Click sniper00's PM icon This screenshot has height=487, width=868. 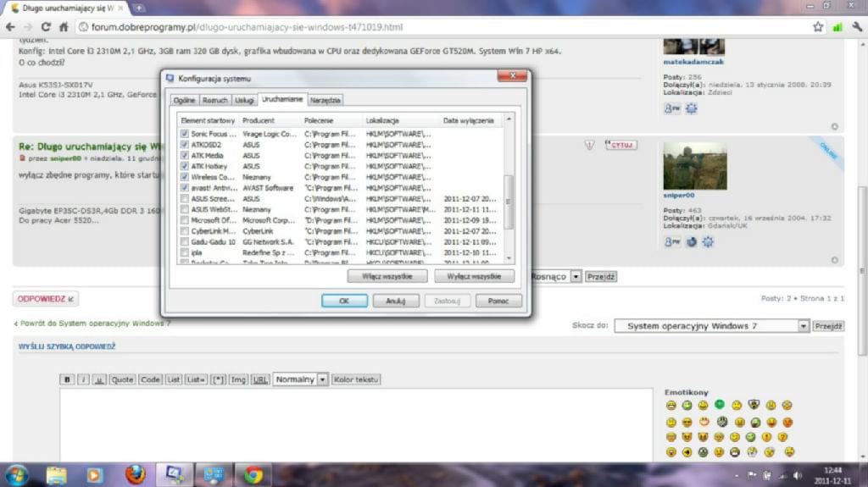672,242
